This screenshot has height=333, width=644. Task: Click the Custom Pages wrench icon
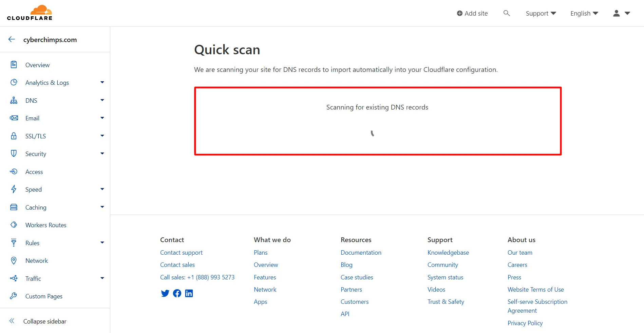[x=14, y=296]
